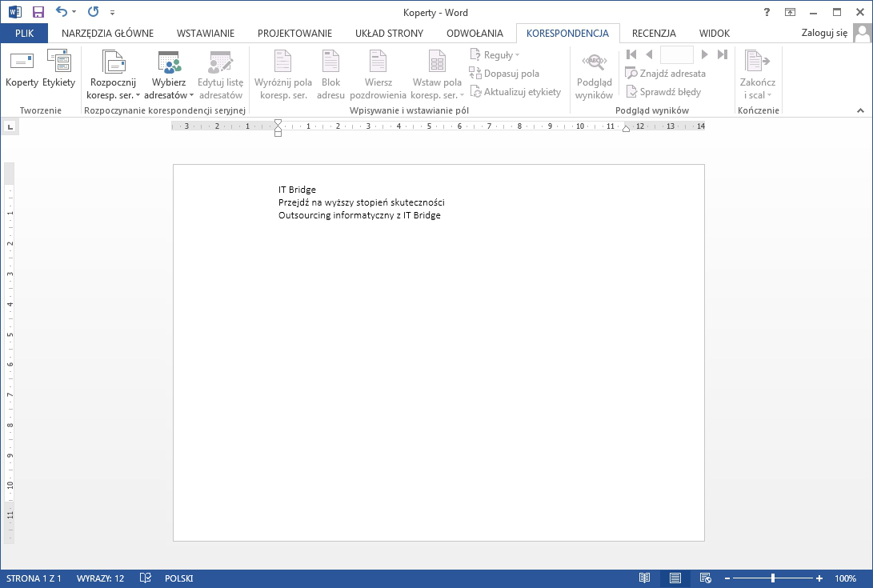Open Rozpocznij koresp. ser. menu
873x588 pixels.
click(113, 75)
